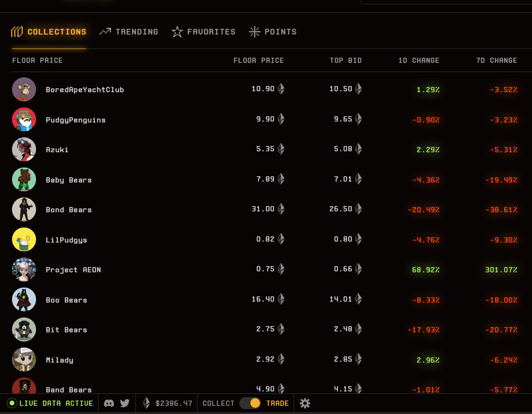
Task: Open the Favorites tab
Action: click(203, 32)
